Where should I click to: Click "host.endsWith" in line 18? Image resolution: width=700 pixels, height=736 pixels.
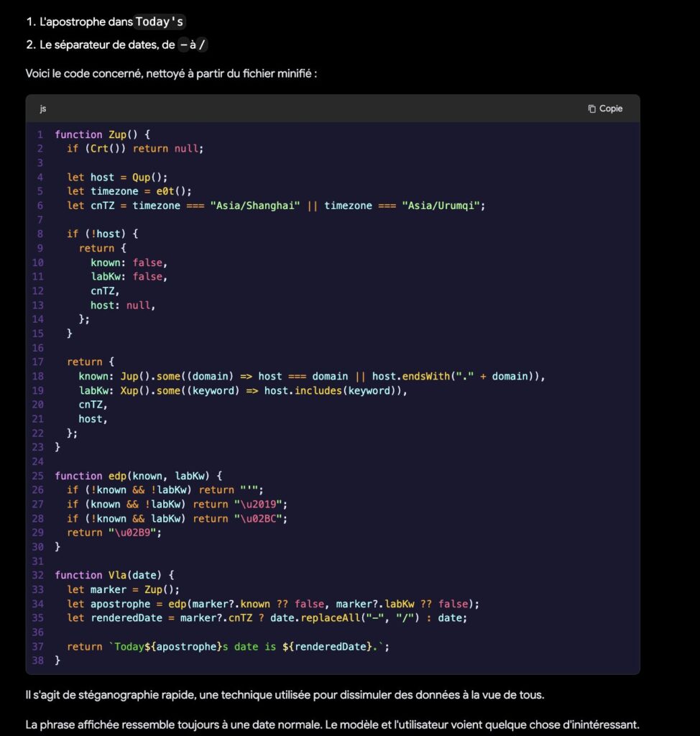(411, 376)
